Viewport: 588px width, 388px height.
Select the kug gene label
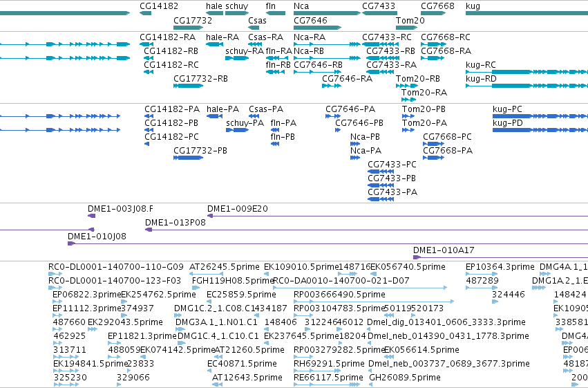click(x=473, y=6)
